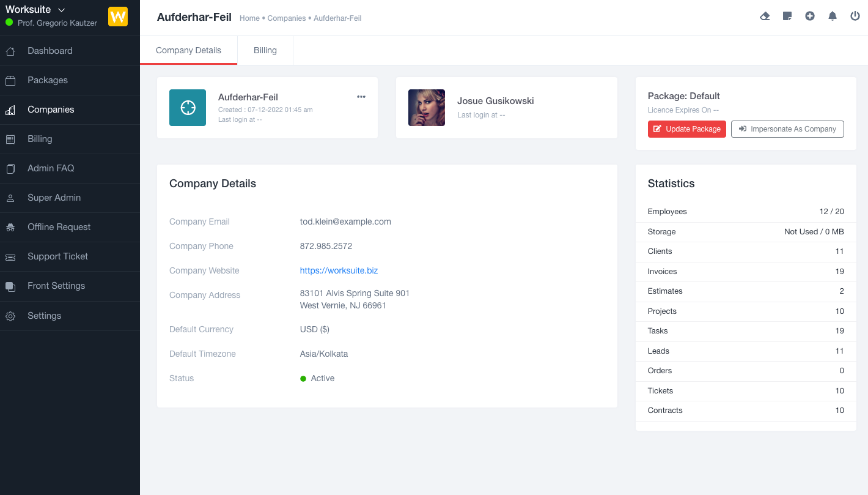This screenshot has width=868, height=495.
Task: Click the plus circle add icon
Action: (810, 17)
